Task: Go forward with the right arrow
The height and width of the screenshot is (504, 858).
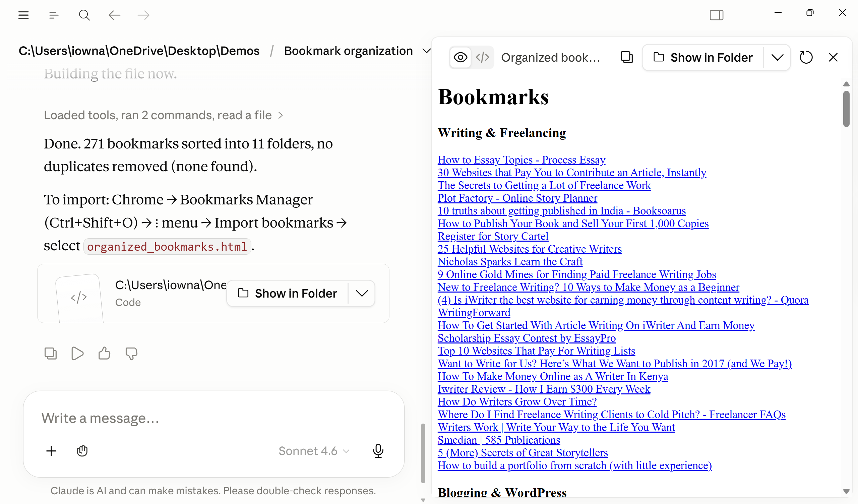Action: [x=143, y=15]
